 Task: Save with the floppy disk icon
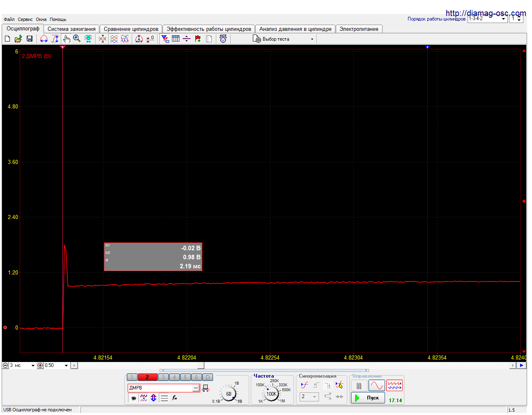[30, 39]
